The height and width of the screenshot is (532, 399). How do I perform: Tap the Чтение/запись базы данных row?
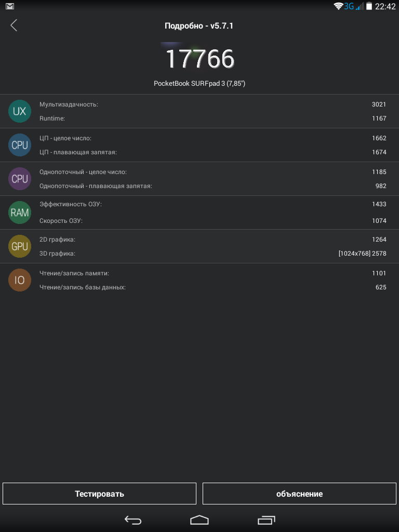point(213,287)
